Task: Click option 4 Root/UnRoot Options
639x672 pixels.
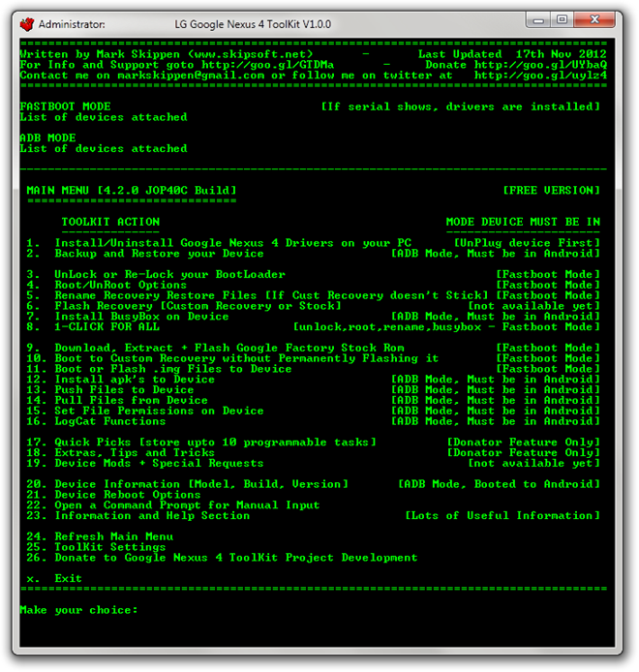Action: pyautogui.click(x=106, y=285)
